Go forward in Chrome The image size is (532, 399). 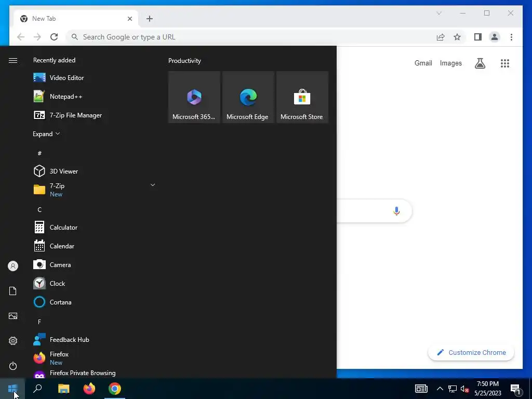click(37, 37)
